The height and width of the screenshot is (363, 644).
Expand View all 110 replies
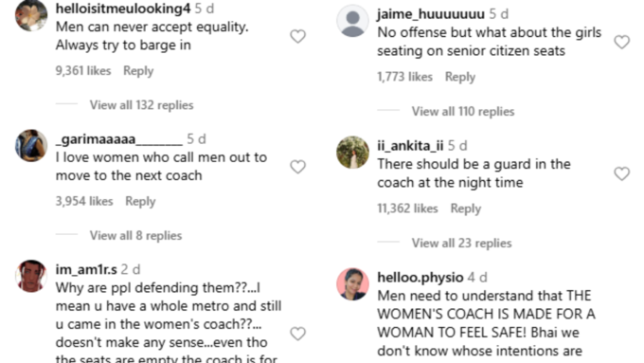pyautogui.click(x=463, y=112)
